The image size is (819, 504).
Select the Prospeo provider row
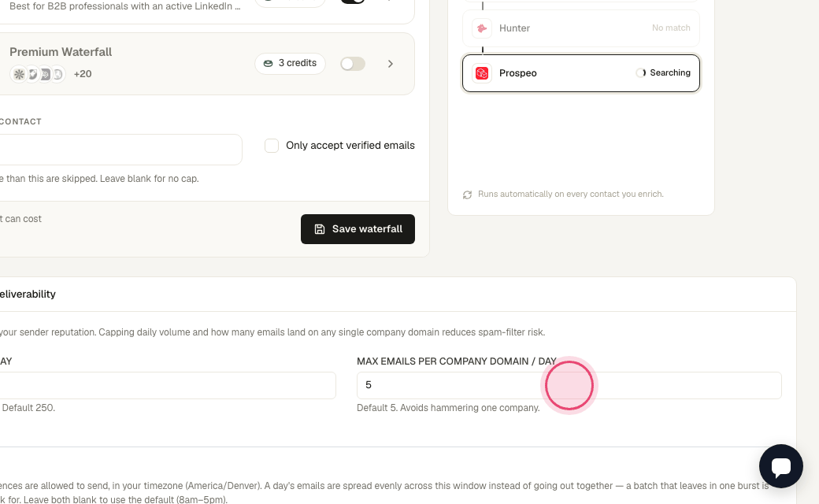(581, 73)
